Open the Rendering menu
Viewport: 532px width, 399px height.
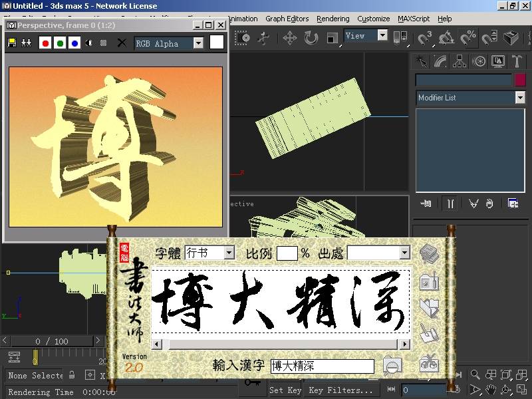point(333,19)
